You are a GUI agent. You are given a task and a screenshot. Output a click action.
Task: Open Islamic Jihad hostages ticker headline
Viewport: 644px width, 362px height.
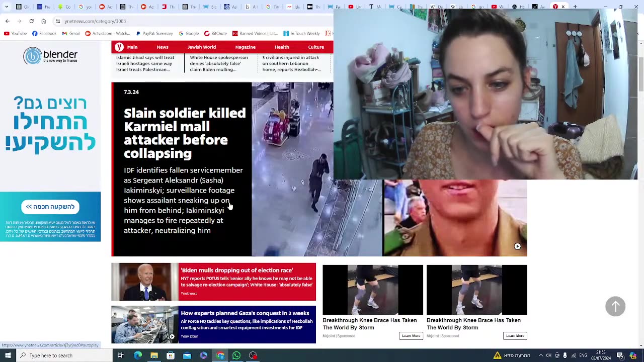click(x=145, y=63)
